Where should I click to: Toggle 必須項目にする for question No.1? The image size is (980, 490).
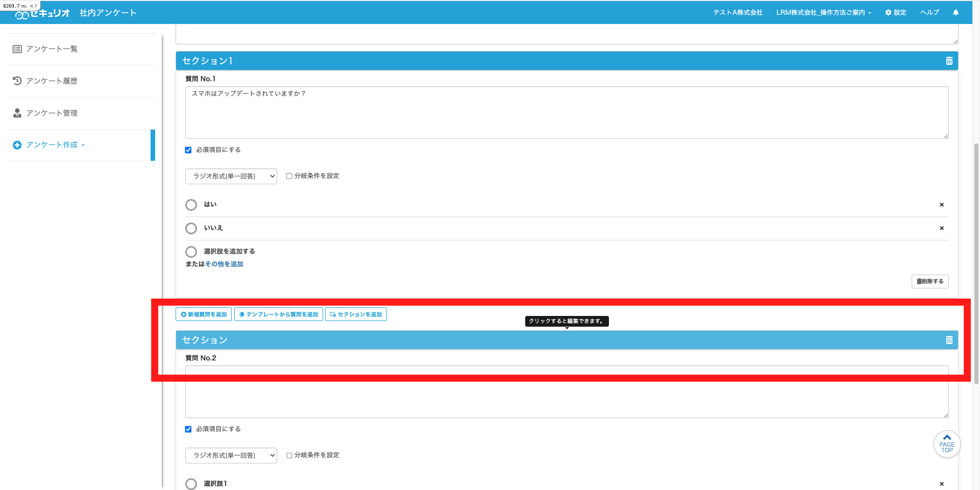click(188, 150)
